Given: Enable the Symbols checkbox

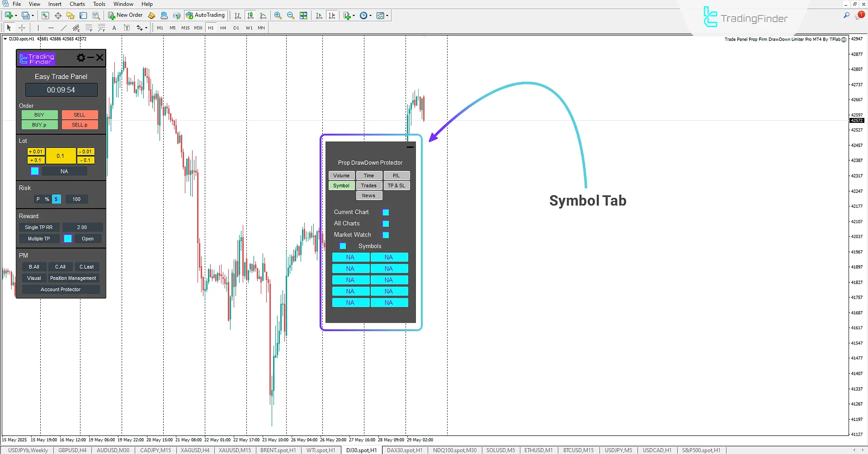Looking at the screenshot, I should [x=343, y=246].
